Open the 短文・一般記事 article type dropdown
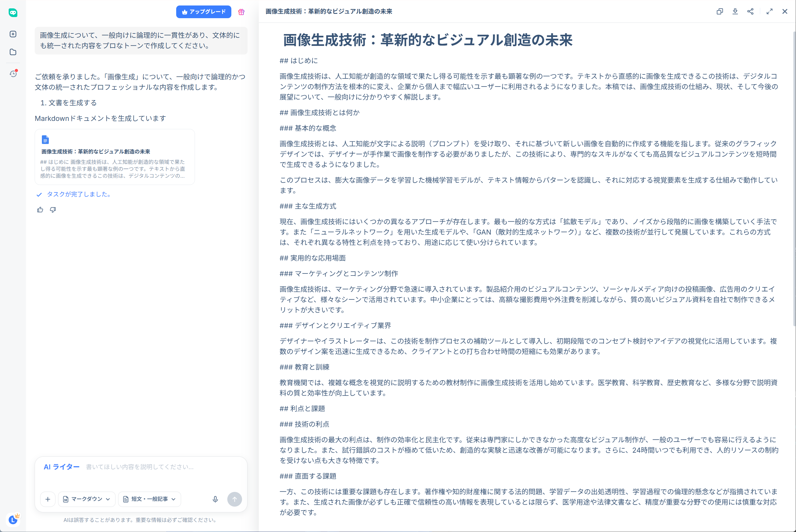Image resolution: width=796 pixels, height=532 pixels. (x=149, y=499)
